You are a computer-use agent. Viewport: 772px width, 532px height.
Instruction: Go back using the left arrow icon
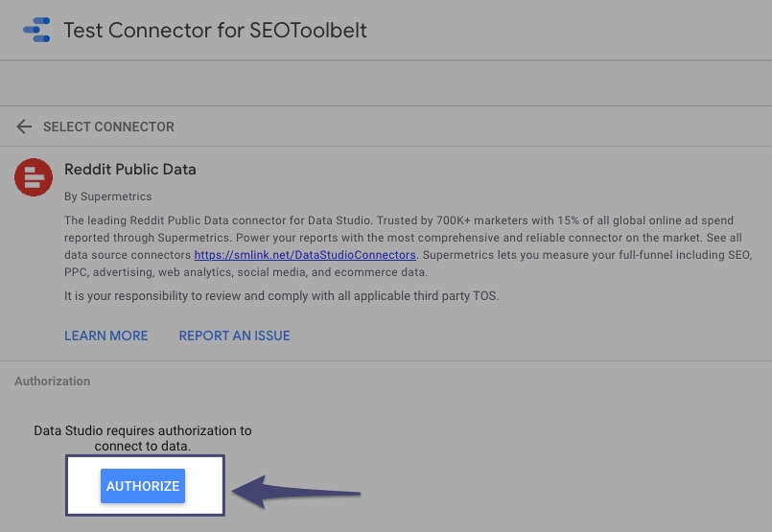[24, 127]
